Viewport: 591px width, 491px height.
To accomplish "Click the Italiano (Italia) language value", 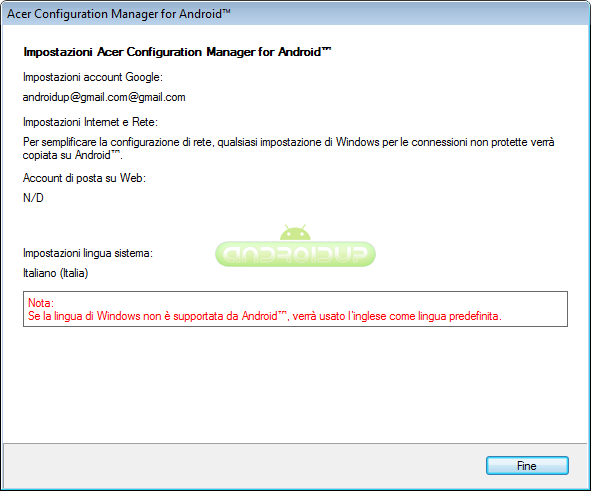I will coord(55,273).
